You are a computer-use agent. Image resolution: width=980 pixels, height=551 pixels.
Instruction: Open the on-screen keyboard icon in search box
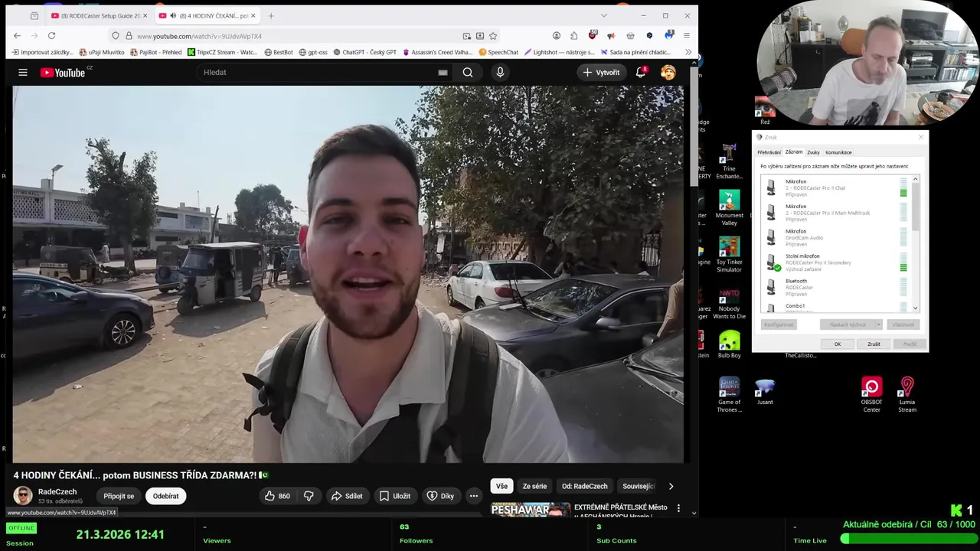click(x=443, y=72)
